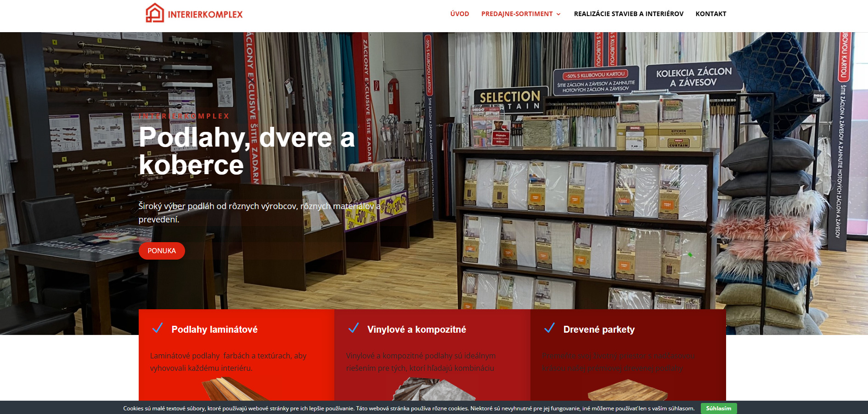Select the Drevené parkety heading

(599, 329)
